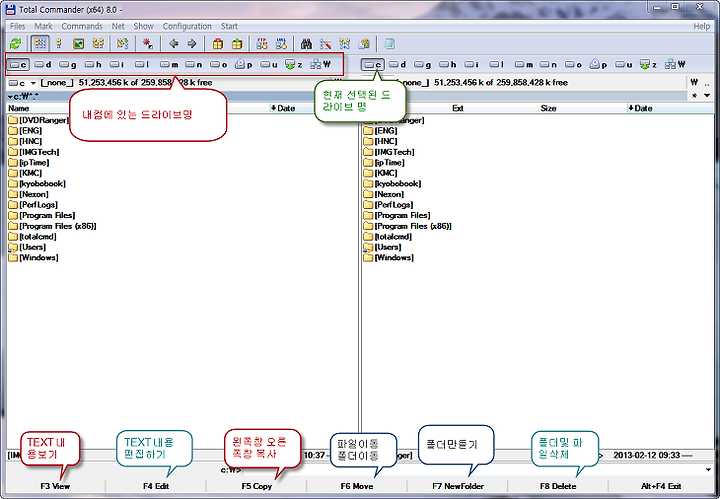Select CD drive p in right drive bar
This screenshot has height=499, width=720.
click(599, 65)
